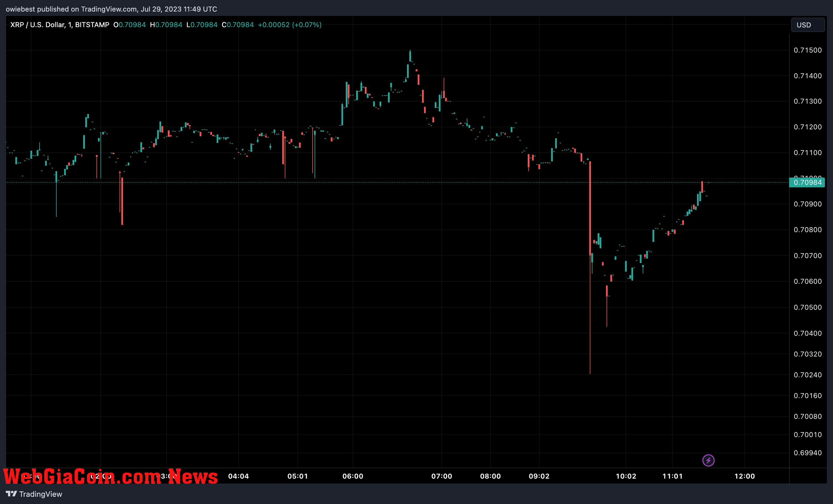Click the 08:00 time axis label
Viewport: 833px width, 504px height.
pos(490,476)
